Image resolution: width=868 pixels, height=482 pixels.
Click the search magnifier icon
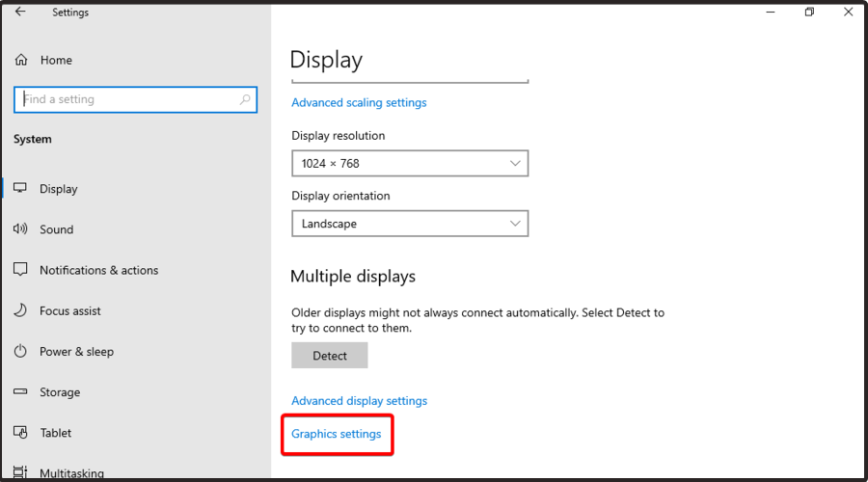click(x=245, y=99)
